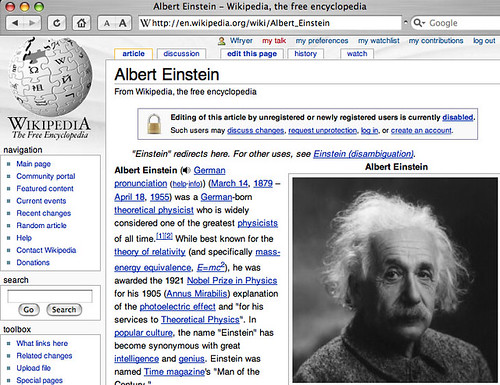The height and width of the screenshot is (385, 500).
Task: Open the Google search magnifier dropdown
Action: tap(419, 23)
